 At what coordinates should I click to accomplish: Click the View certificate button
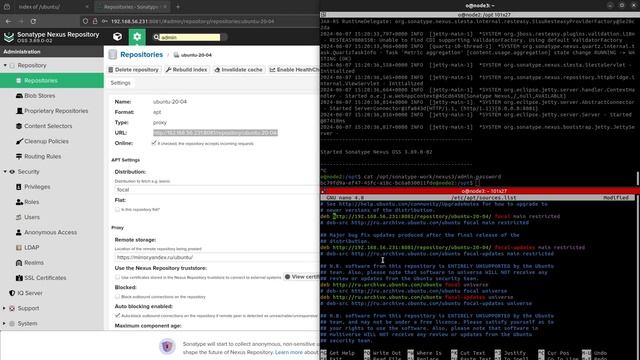[302, 277]
